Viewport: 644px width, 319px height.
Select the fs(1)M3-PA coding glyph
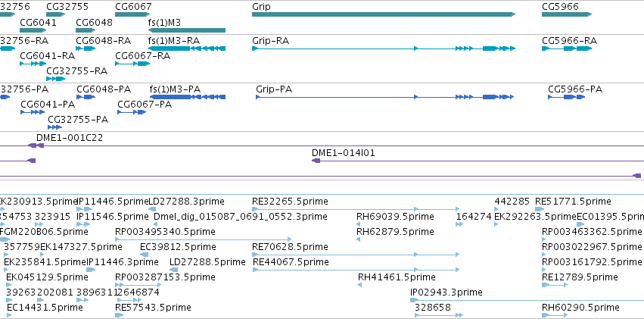187,97
